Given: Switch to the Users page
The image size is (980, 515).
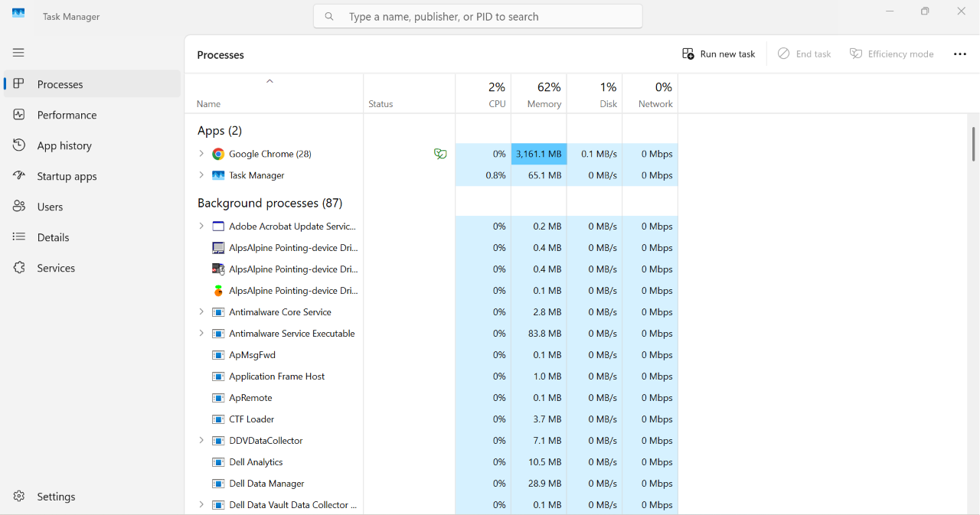Looking at the screenshot, I should pyautogui.click(x=93, y=207).
